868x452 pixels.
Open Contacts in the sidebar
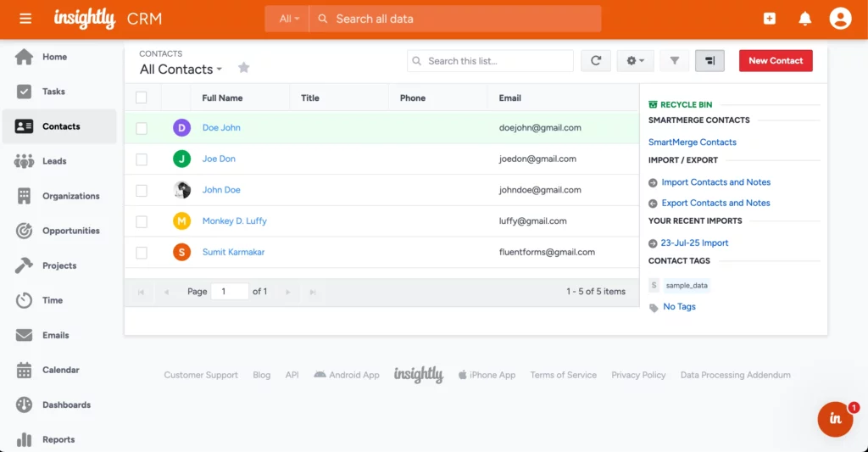[x=60, y=126]
